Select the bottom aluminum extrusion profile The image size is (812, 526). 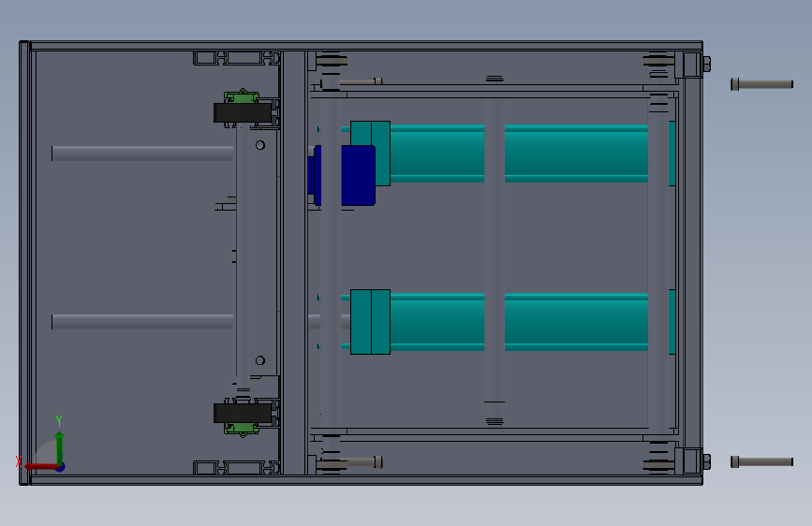coord(237,467)
